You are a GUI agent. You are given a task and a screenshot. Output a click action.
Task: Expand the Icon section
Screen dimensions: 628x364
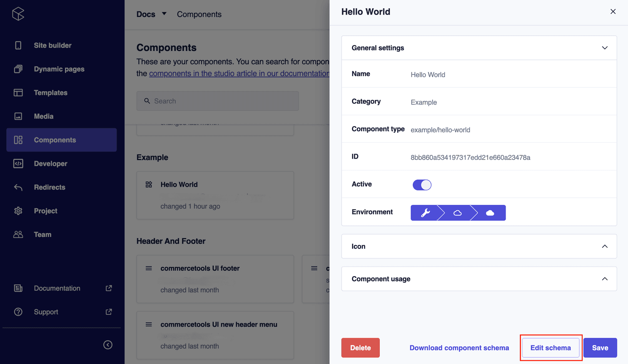[605, 247]
